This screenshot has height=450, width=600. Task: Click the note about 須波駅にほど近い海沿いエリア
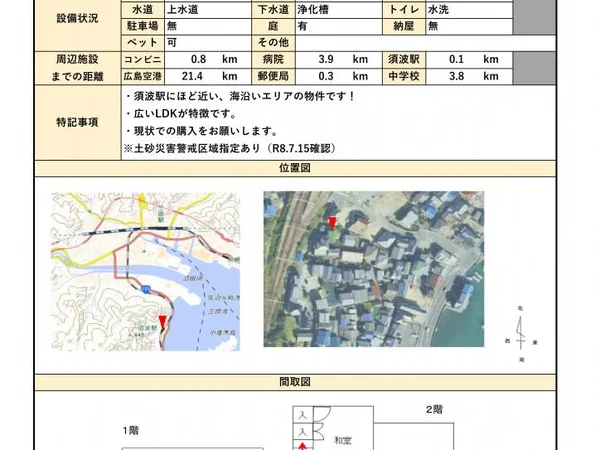pos(240,96)
